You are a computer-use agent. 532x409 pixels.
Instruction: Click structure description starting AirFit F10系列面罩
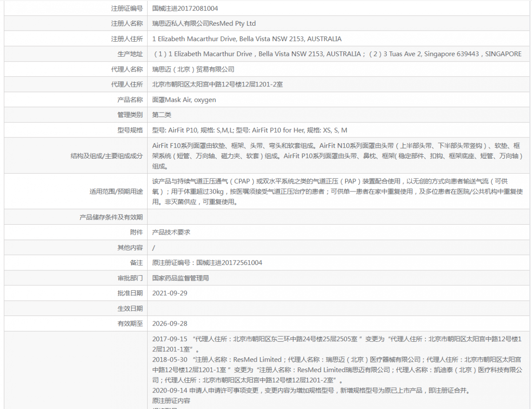click(338, 156)
